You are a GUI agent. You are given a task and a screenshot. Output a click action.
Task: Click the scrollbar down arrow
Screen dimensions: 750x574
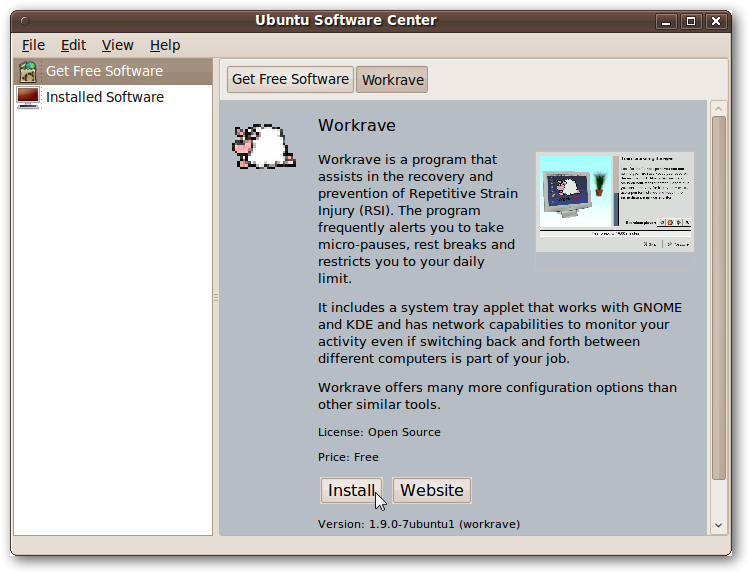pos(718,525)
